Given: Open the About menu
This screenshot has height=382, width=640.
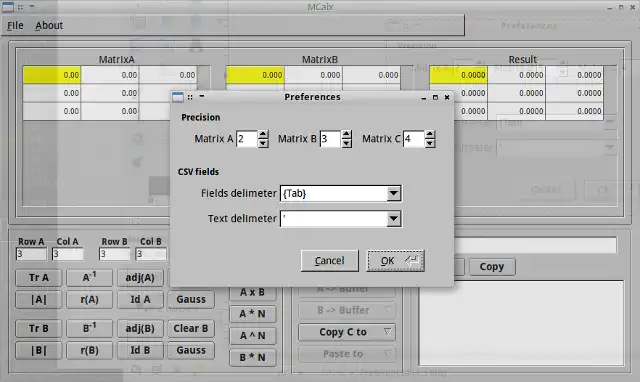Looking at the screenshot, I should [49, 25].
